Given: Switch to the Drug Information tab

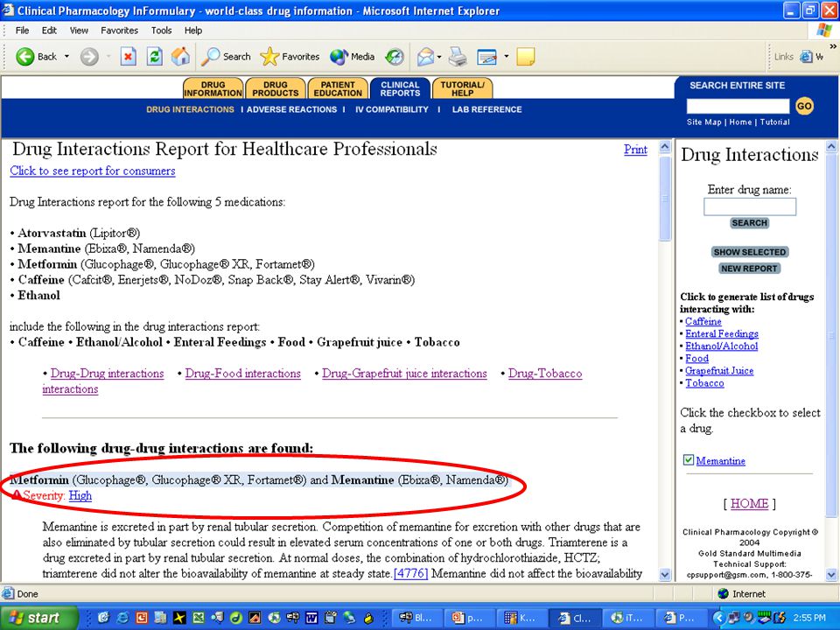Looking at the screenshot, I should (x=213, y=88).
